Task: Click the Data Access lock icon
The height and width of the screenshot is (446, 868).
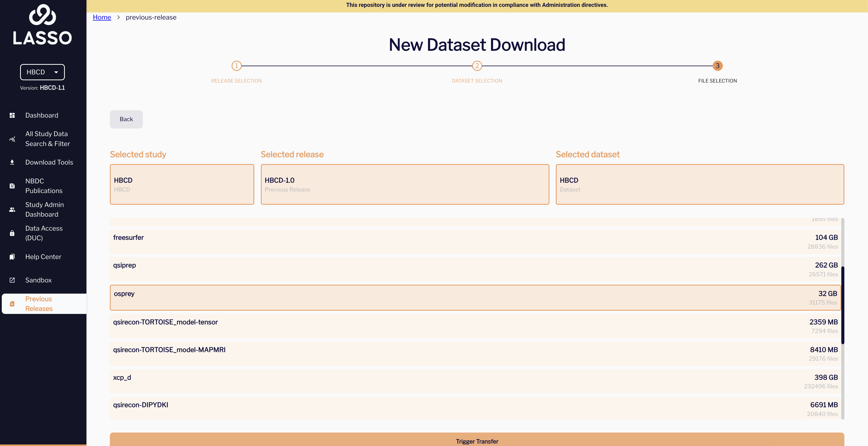Action: pos(12,233)
